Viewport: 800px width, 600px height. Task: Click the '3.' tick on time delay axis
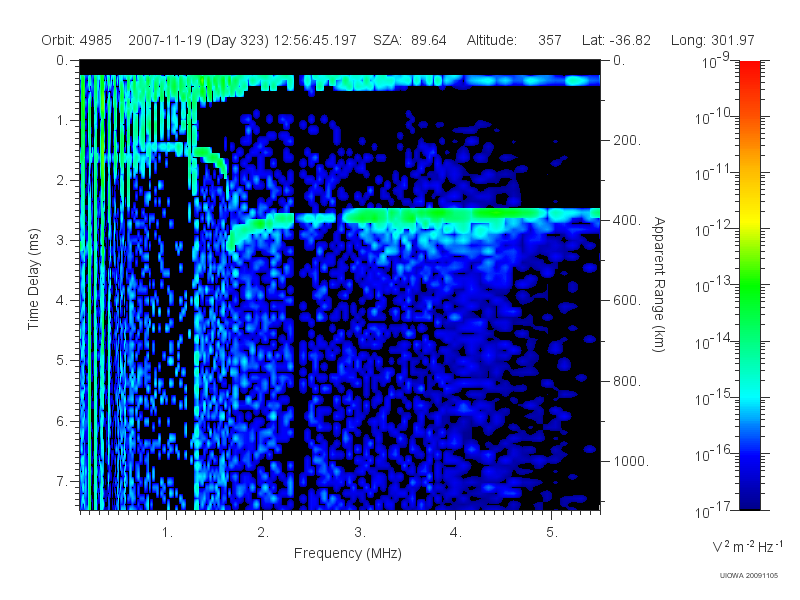coord(62,240)
